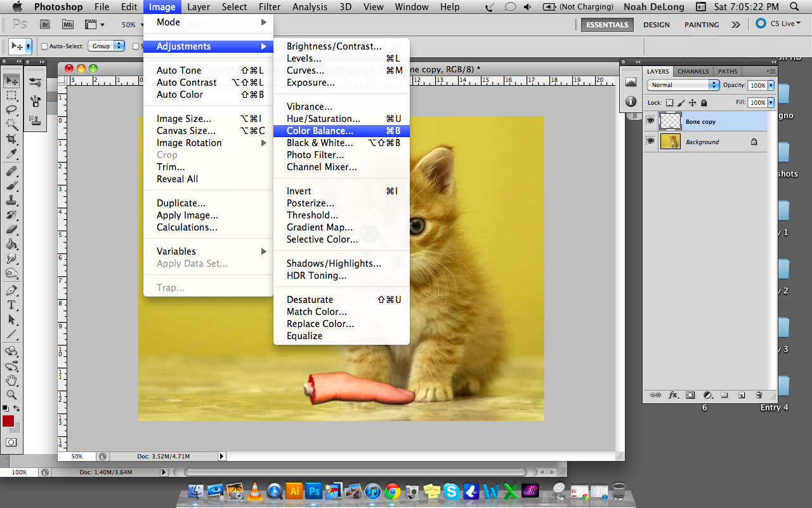The height and width of the screenshot is (508, 812).
Task: Open the Opacity slider dropdown arrow
Action: [771, 85]
